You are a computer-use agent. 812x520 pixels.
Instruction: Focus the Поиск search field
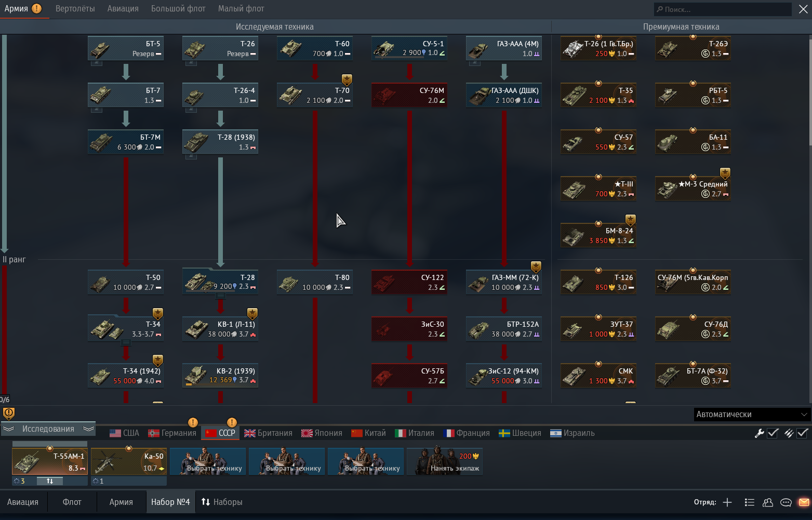722,9
